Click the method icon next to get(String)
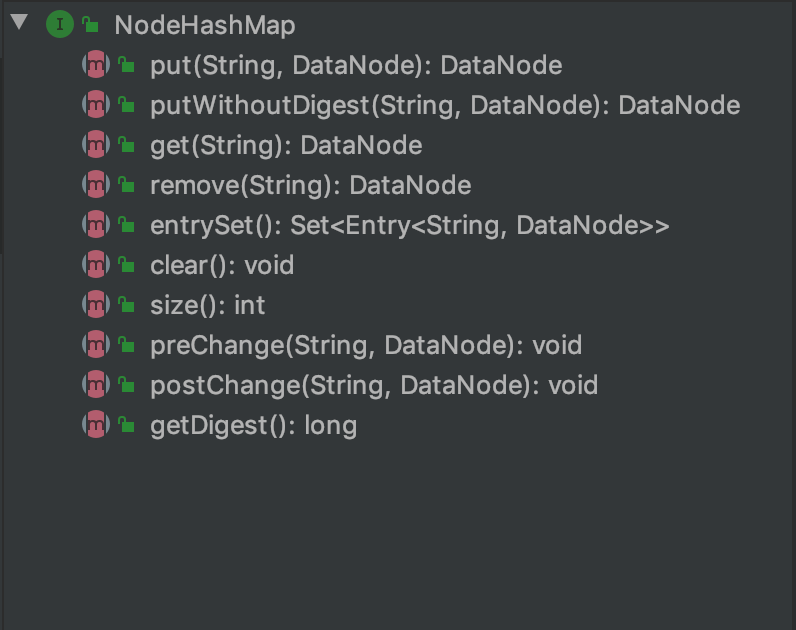Screen dimensions: 796x630 [95, 145]
